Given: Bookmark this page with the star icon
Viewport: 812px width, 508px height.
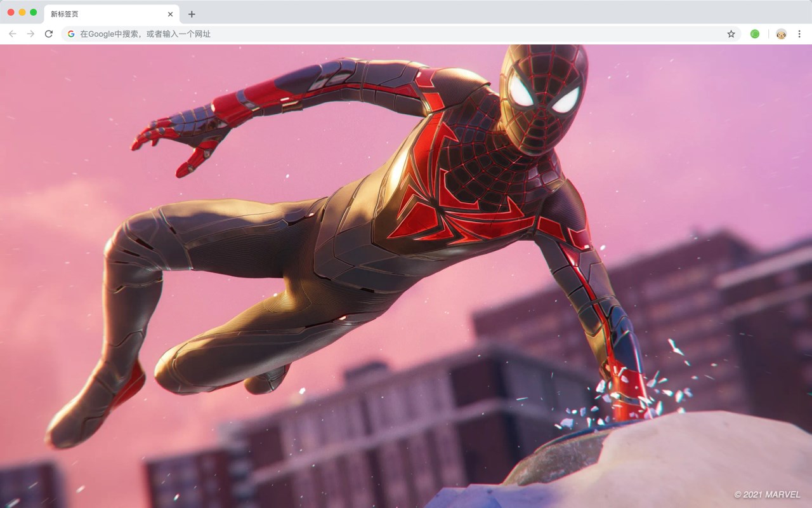Looking at the screenshot, I should click(731, 34).
